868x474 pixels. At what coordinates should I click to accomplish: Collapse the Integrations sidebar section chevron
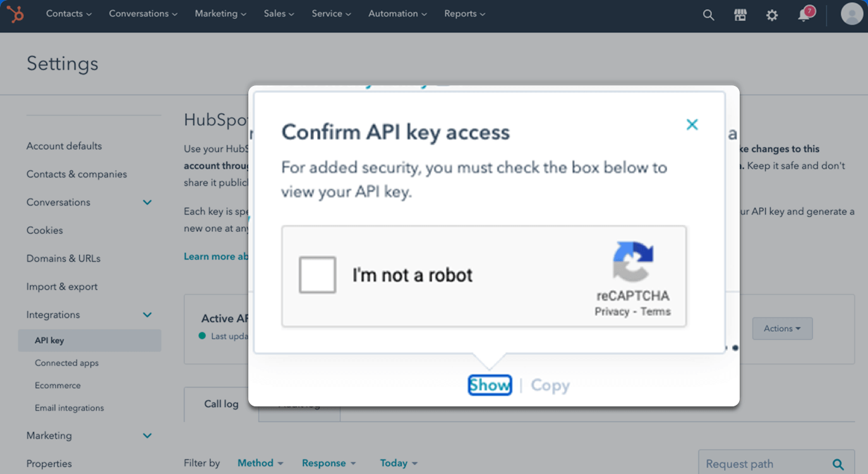coord(147,315)
